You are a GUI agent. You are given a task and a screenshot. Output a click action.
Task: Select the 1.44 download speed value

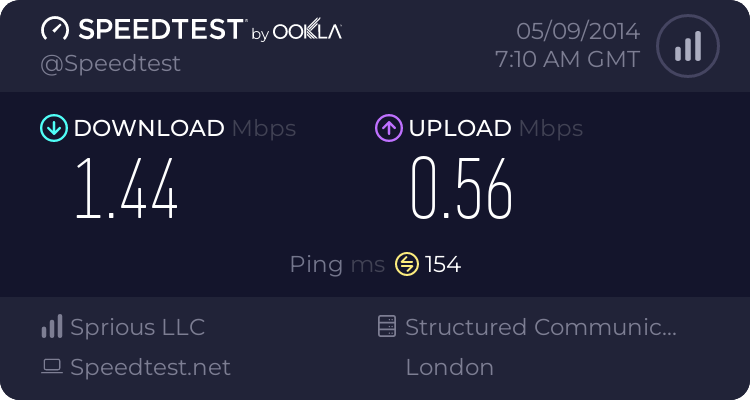tap(127, 190)
